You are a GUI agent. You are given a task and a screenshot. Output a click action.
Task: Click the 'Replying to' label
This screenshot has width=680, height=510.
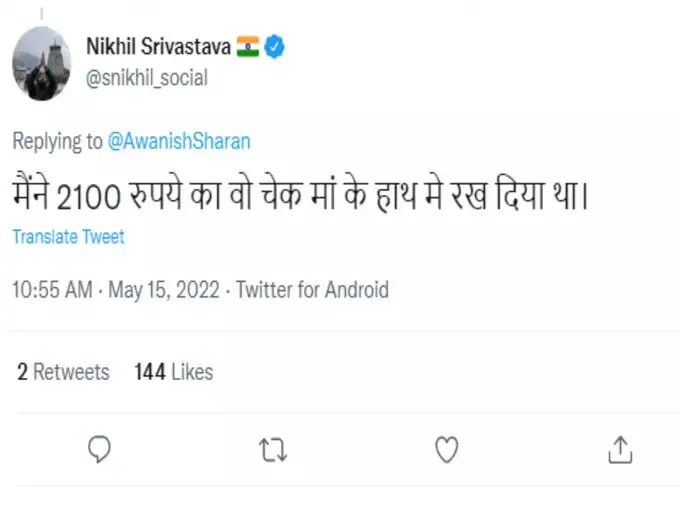click(58, 141)
